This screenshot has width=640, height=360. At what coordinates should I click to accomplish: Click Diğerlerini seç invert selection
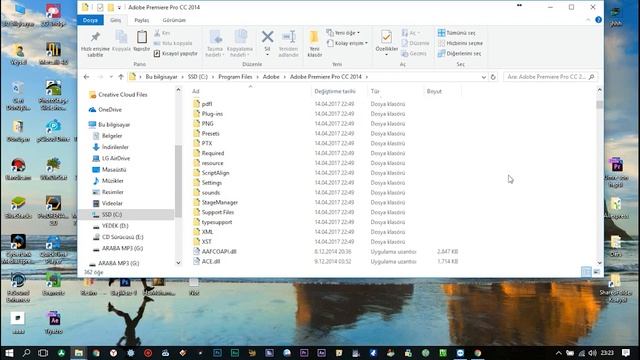coord(459,53)
